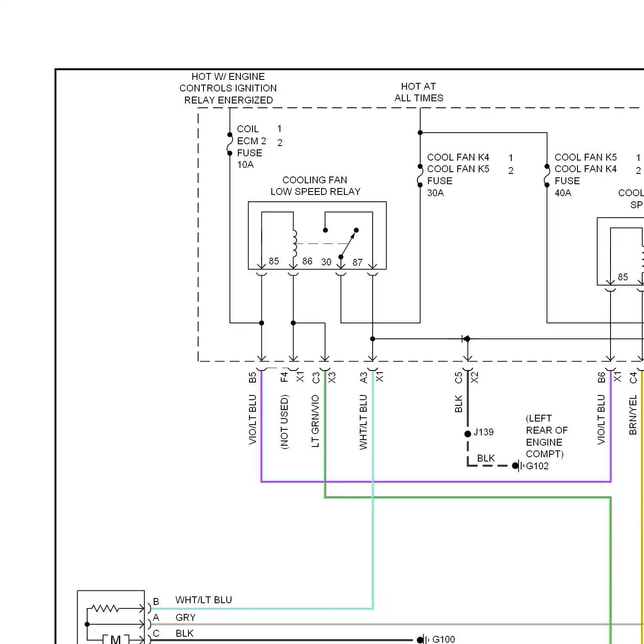Select the X3 connector label
Viewport: 644px width, 644px height.
click(332, 378)
